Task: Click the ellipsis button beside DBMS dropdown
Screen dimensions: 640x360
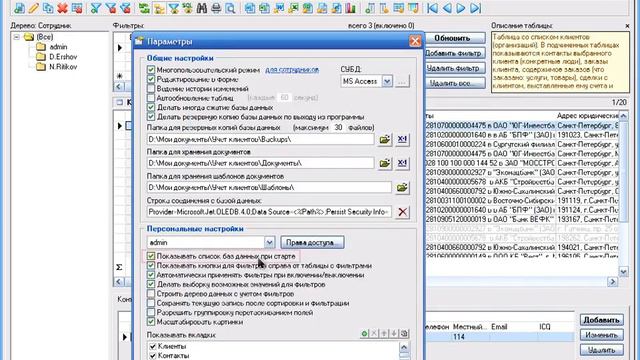Action: tap(402, 81)
